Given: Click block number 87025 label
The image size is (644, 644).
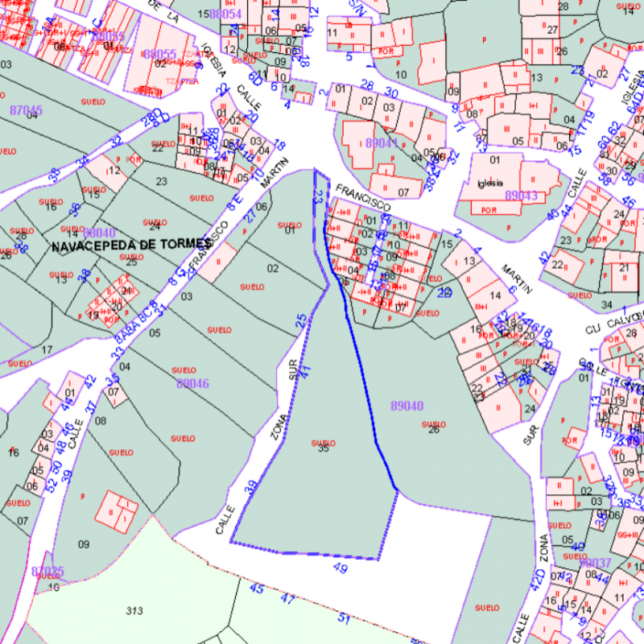Looking at the screenshot, I should coord(47,572).
